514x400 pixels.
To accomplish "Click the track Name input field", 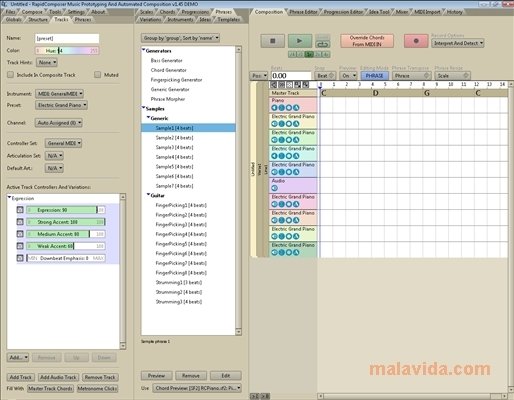I will 67,38.
